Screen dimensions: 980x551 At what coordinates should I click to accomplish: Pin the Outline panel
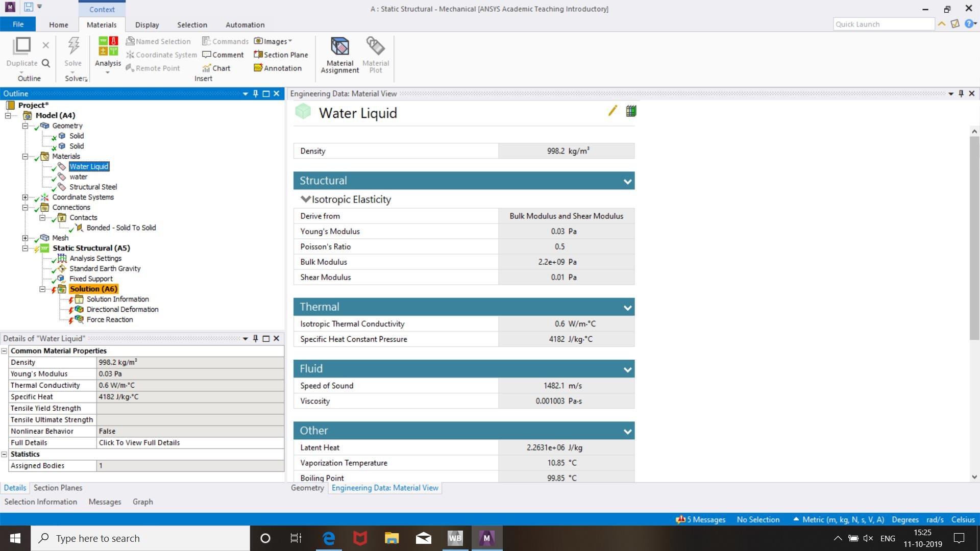pos(256,93)
